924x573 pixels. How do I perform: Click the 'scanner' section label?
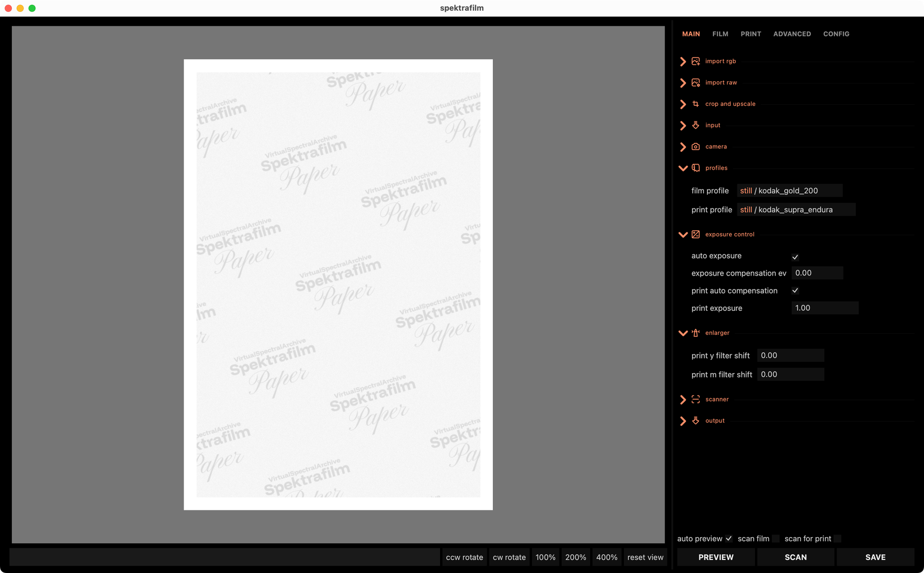point(717,399)
